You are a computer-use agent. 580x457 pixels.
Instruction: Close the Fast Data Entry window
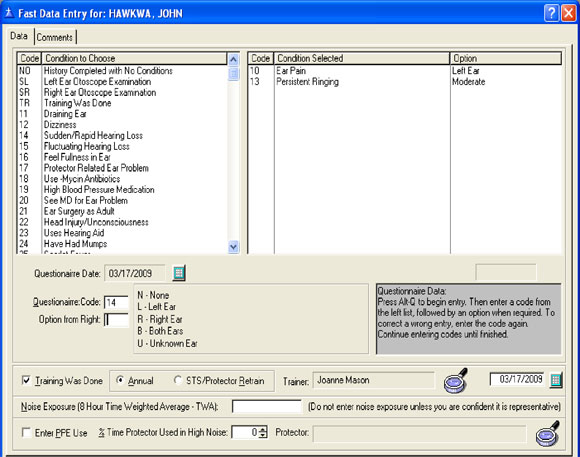point(569,13)
